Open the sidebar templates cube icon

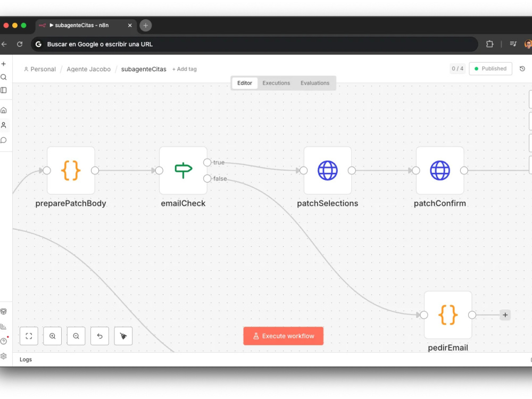pos(4,311)
